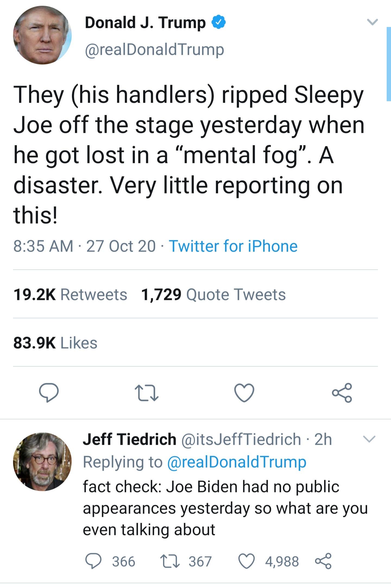Screen dimensions: 391x588
Task: Open the main tweet options chevron
Action: click(372, 22)
